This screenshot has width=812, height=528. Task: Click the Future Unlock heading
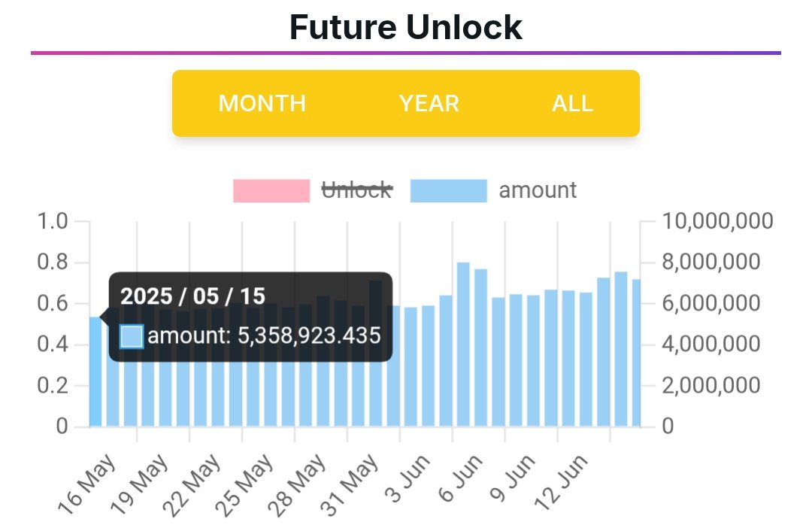pyautogui.click(x=405, y=28)
